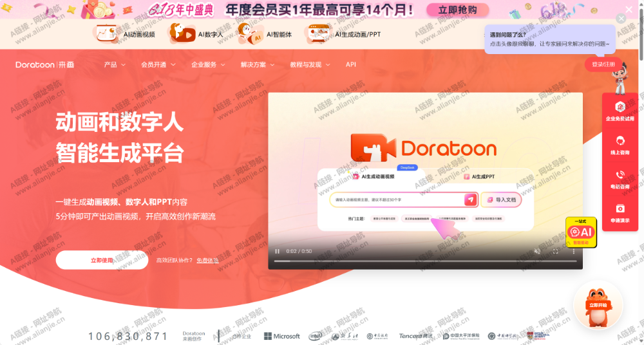Expand the 解决方案 menu
The height and width of the screenshot is (345, 644).
click(x=258, y=64)
